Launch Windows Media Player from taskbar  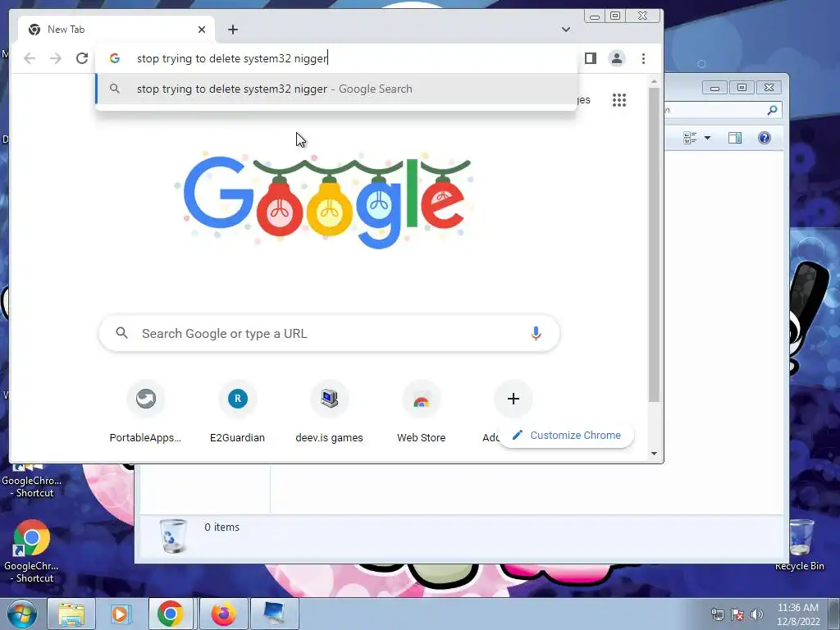(x=121, y=614)
